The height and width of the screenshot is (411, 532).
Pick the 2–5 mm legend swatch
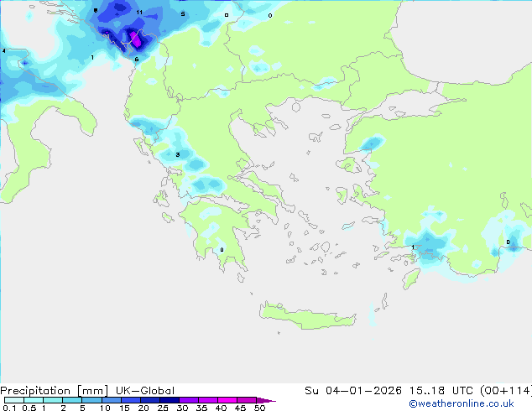tap(72, 400)
